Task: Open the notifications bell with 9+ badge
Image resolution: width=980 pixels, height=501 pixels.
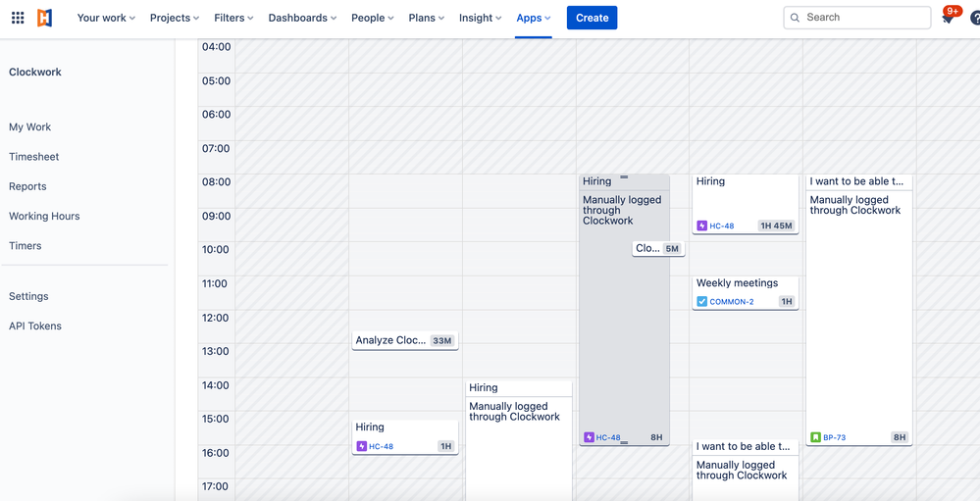Action: click(x=949, y=18)
